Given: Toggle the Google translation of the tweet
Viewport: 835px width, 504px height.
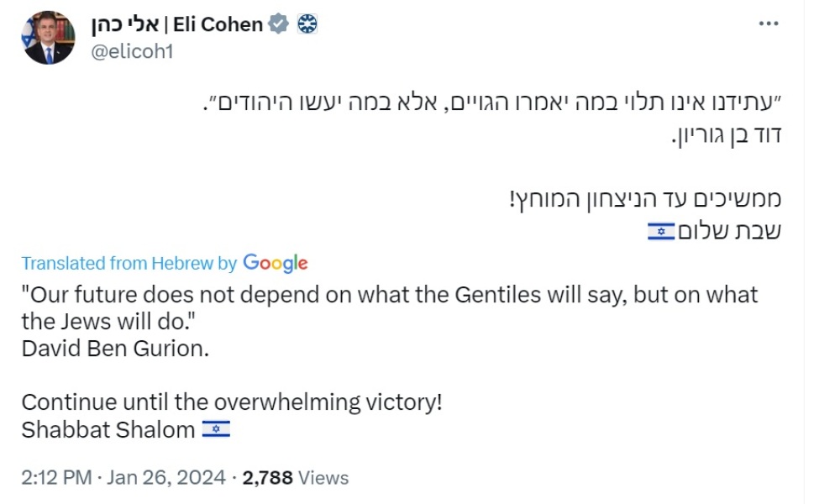Looking at the screenshot, I should [164, 263].
